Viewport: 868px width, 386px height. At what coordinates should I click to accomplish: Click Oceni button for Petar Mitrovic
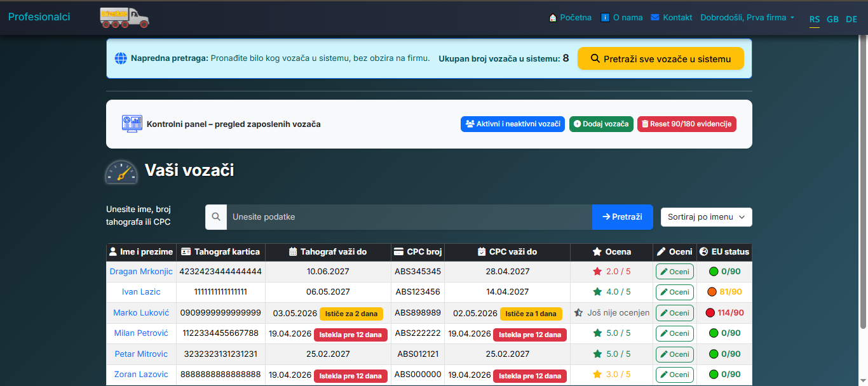[674, 354]
